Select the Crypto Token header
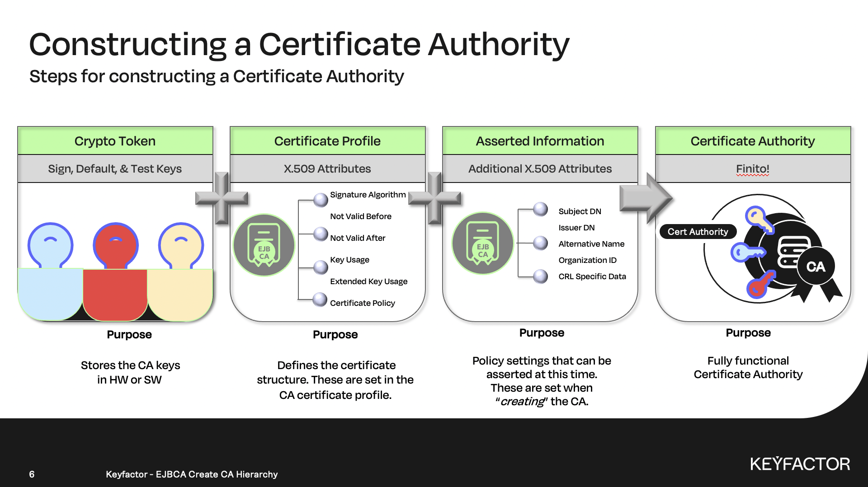The width and height of the screenshot is (868, 487). point(115,141)
